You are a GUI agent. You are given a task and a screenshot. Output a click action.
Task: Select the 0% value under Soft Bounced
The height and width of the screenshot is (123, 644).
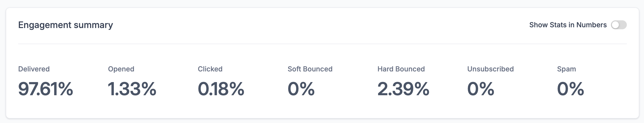click(301, 89)
